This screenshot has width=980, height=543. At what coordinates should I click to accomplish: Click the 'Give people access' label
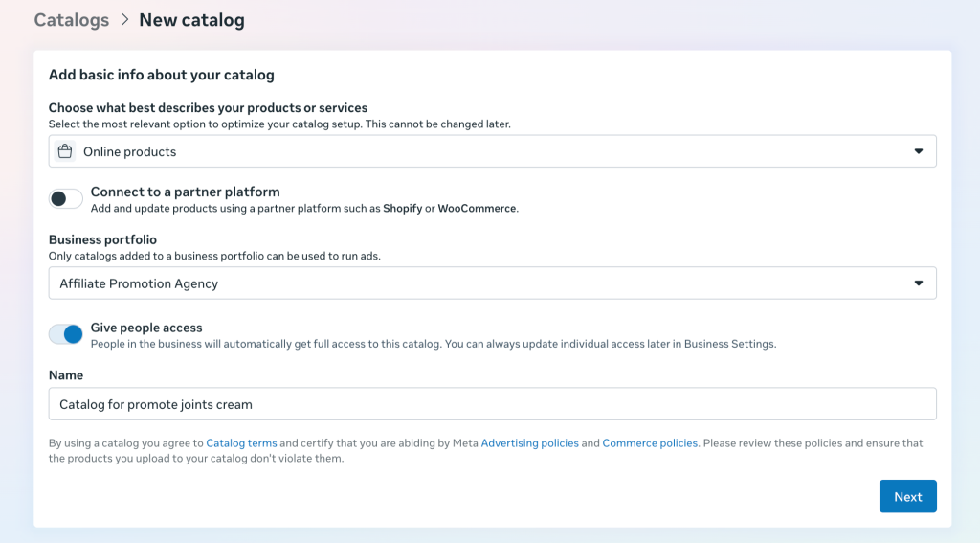pyautogui.click(x=146, y=328)
